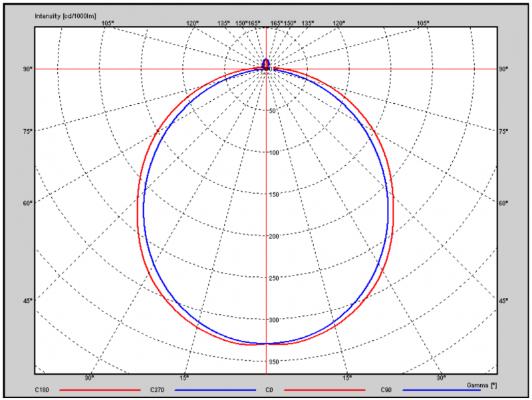Click the left 135° label along the top
Screen dimensions: 532x400
(223, 23)
